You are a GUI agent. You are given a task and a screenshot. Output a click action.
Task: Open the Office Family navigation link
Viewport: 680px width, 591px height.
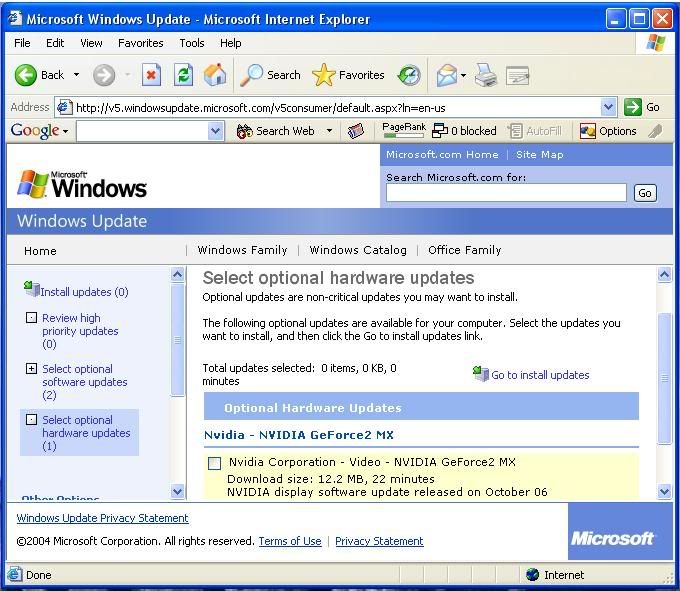[465, 250]
